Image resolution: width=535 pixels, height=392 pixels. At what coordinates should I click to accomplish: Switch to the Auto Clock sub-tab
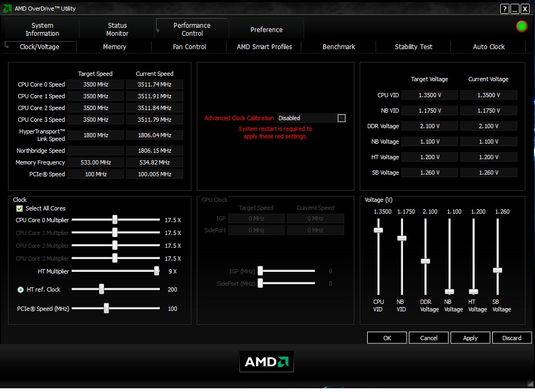[489, 46]
